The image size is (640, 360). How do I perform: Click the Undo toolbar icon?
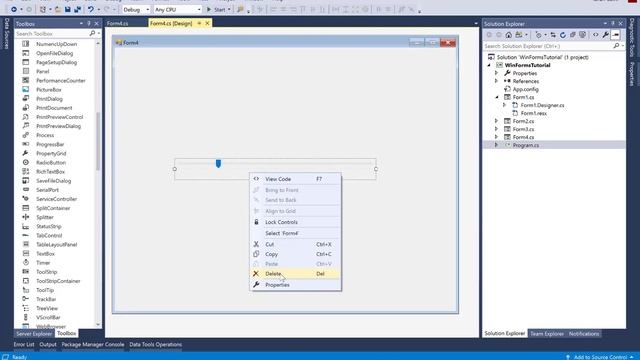click(91, 9)
